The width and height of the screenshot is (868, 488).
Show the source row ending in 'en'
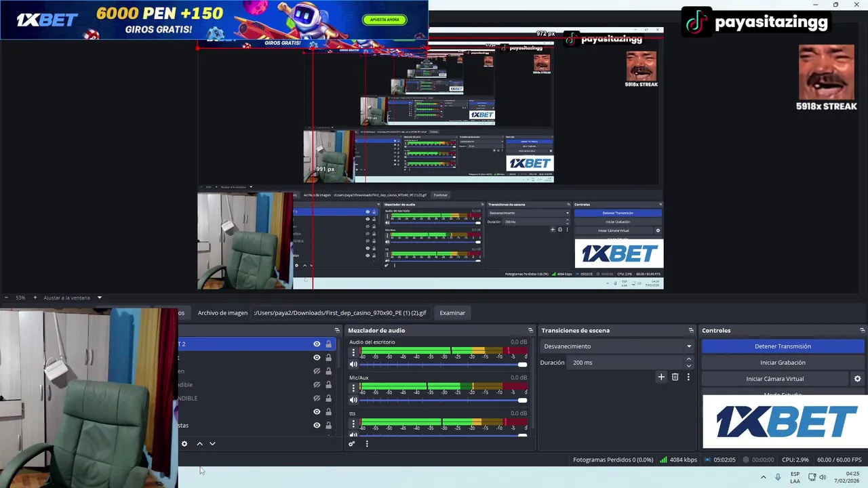point(317,371)
